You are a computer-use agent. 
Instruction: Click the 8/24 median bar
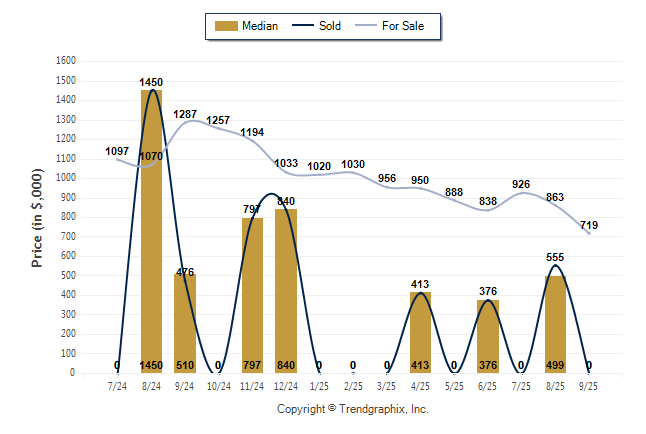[x=151, y=230]
